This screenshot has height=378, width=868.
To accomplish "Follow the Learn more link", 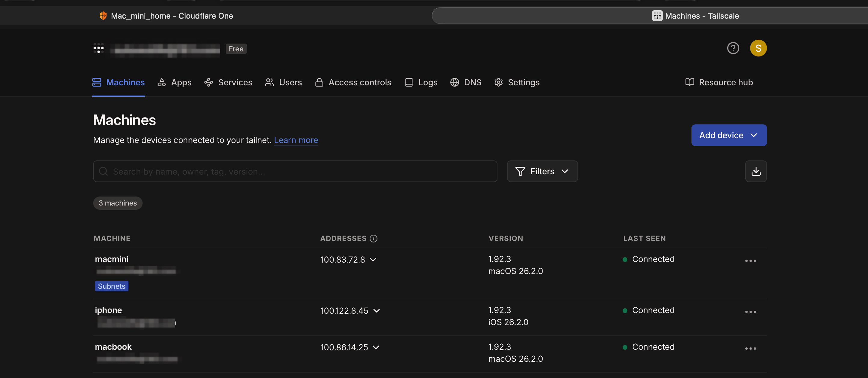I will (296, 140).
